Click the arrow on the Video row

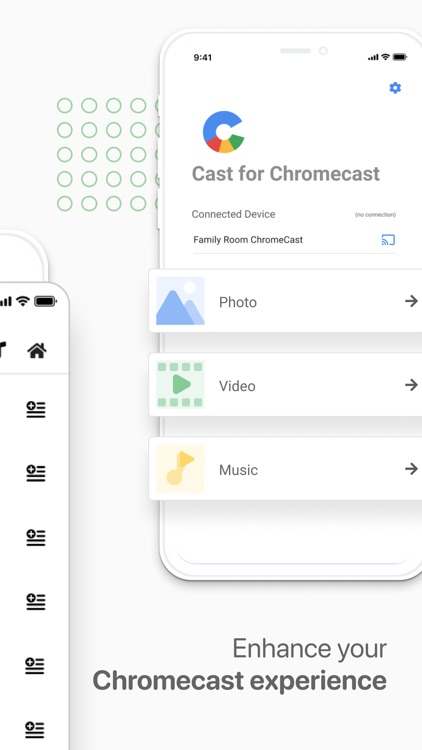[411, 385]
